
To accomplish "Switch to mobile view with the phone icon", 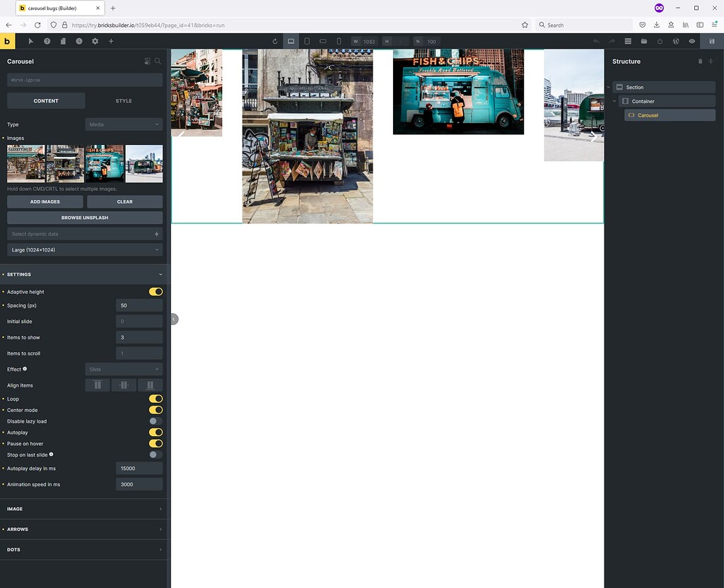I will pos(339,41).
